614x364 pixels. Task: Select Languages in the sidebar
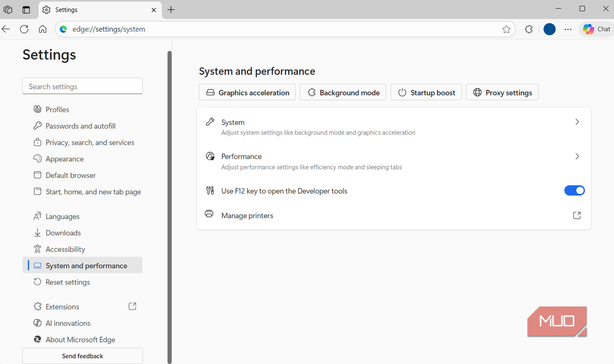point(82,216)
